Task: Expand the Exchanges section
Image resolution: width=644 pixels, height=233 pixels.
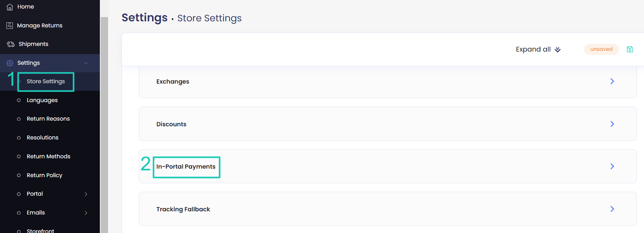Action: coord(612,81)
